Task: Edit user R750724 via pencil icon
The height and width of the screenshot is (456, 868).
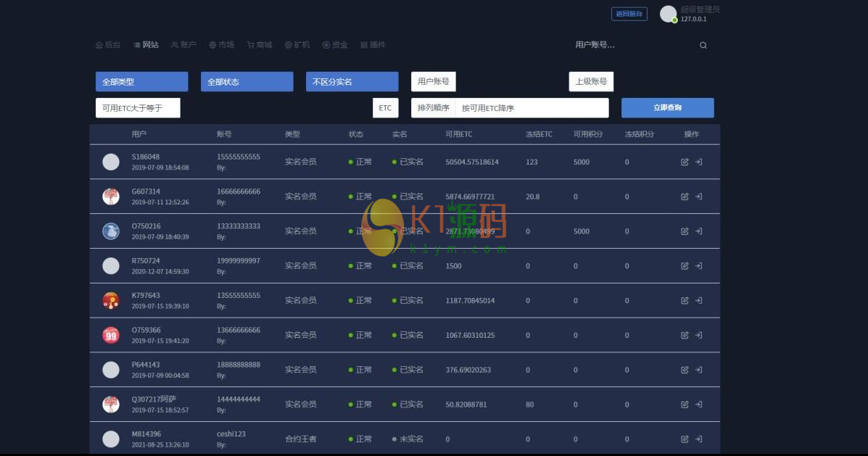Action: [685, 265]
